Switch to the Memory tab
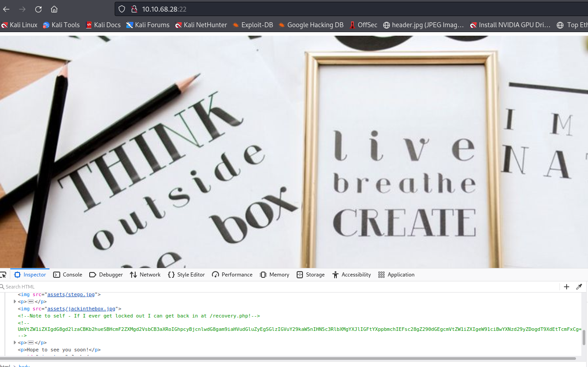 pos(274,275)
